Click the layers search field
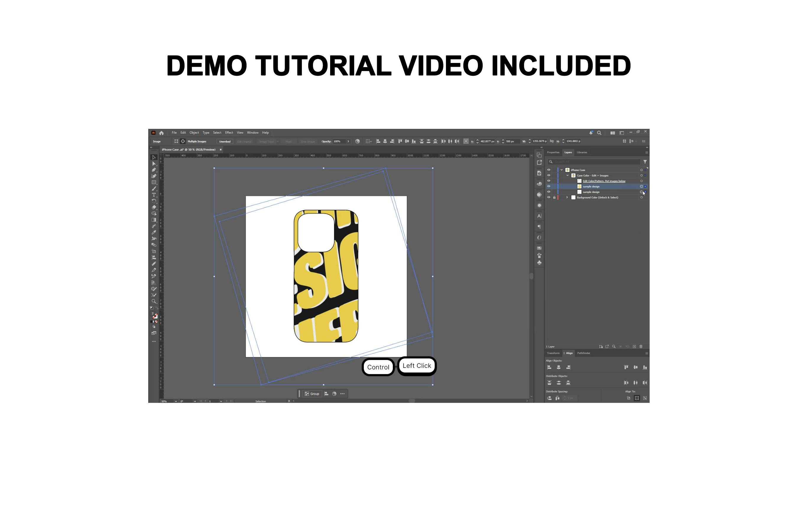Viewport: 798px width, 532px height. click(x=594, y=162)
